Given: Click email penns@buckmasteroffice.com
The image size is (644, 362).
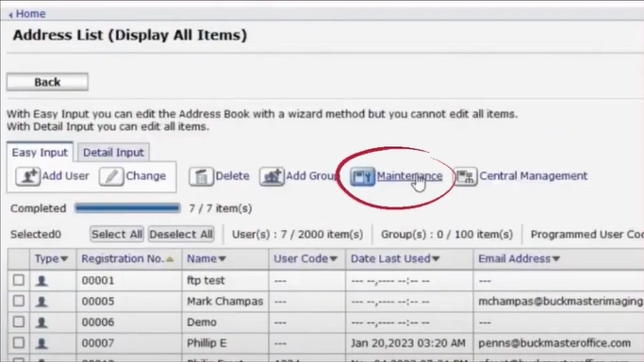Looking at the screenshot, I should 554,343.
